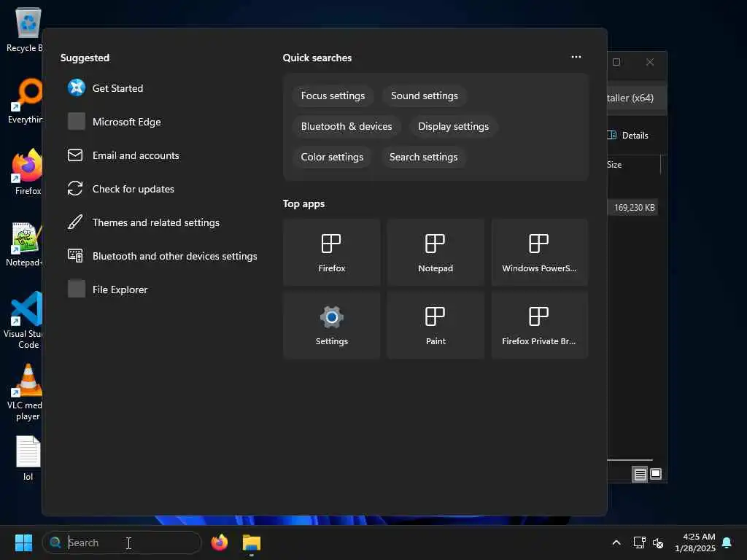Click the taskbar Search input field
747x560 pixels.
pos(122,542)
